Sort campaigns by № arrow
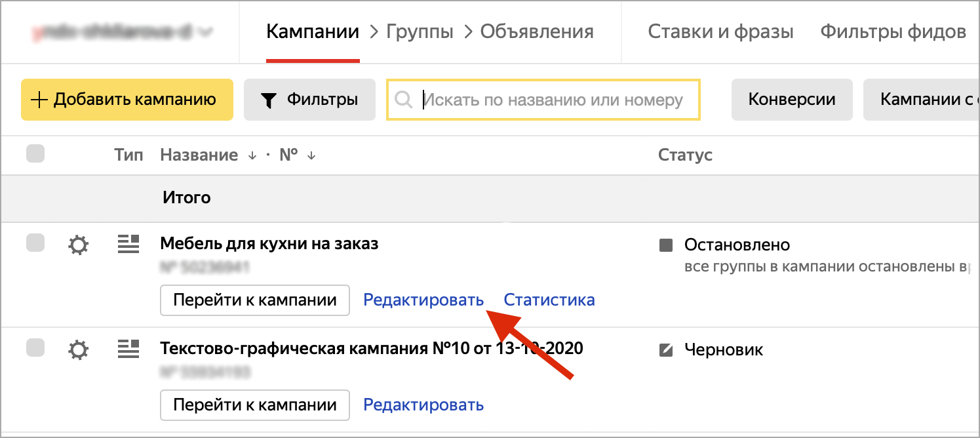The height and width of the screenshot is (438, 980). 311,156
